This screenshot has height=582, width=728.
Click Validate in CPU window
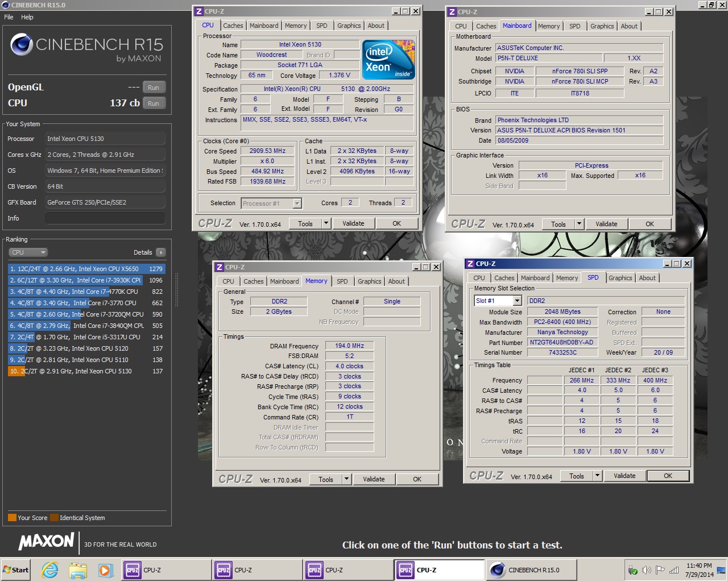tap(353, 224)
